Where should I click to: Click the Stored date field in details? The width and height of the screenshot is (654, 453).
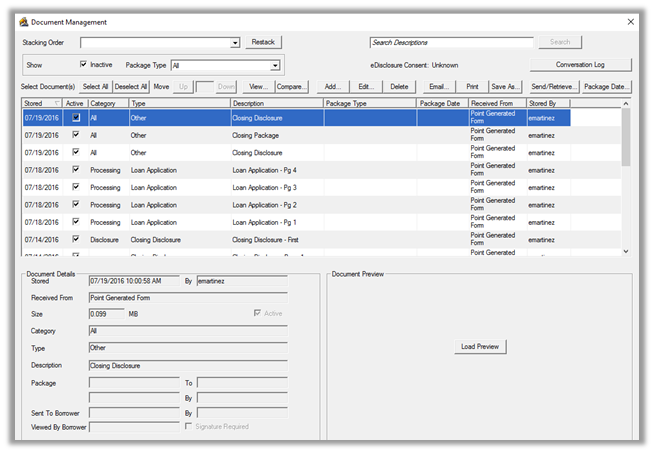click(134, 281)
